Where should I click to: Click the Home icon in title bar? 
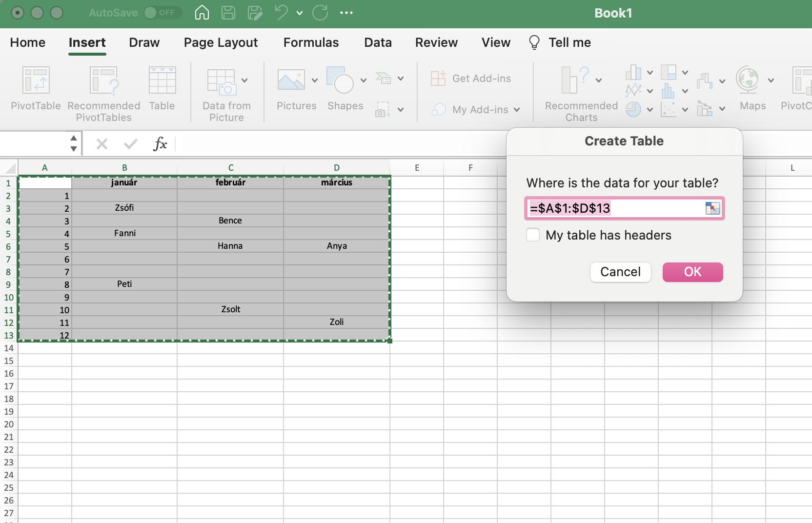pyautogui.click(x=202, y=13)
